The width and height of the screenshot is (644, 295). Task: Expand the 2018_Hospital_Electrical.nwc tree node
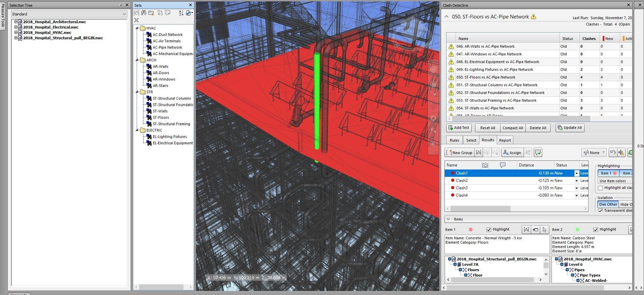coord(16,27)
